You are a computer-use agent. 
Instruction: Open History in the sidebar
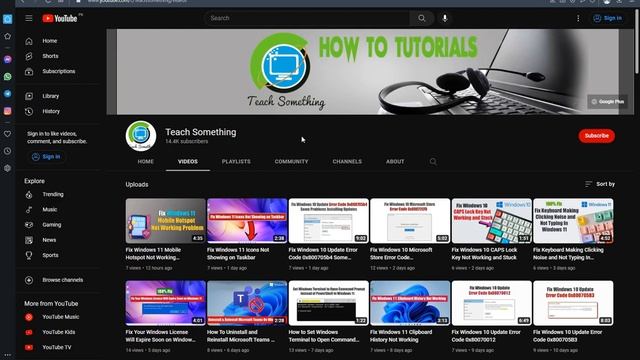(50, 111)
